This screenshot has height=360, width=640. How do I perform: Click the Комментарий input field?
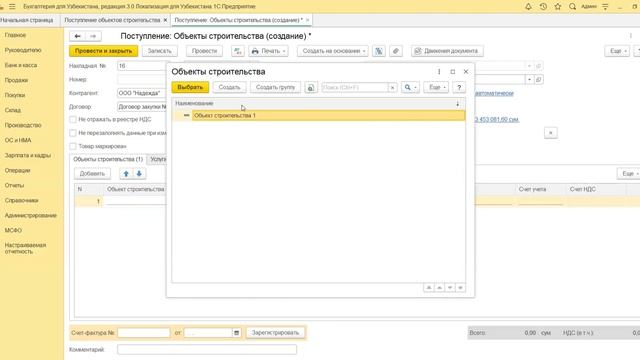(207, 350)
